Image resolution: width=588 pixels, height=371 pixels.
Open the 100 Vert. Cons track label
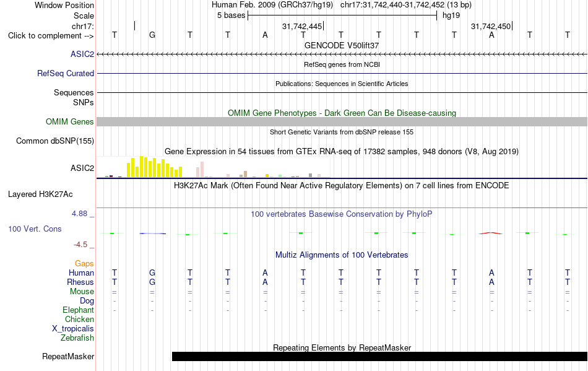tap(35, 229)
